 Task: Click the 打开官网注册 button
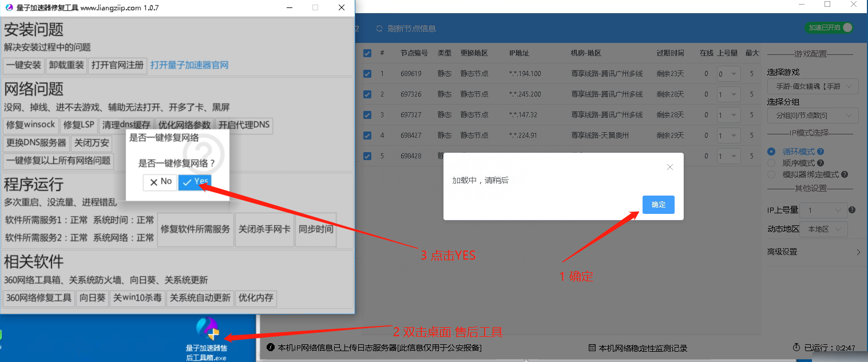point(118,65)
